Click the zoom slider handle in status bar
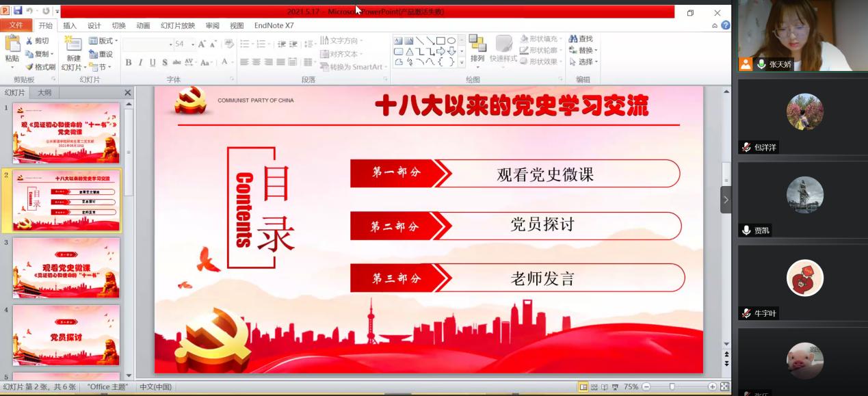 [672, 387]
